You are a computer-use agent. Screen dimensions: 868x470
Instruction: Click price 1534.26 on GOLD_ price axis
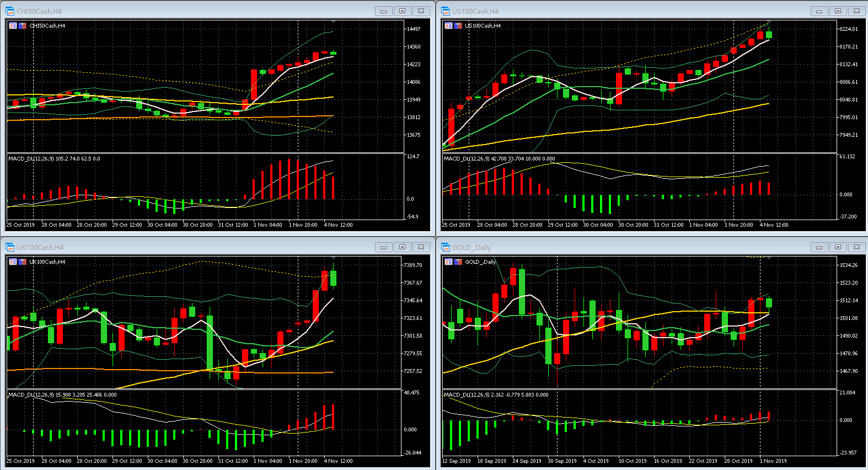(849, 265)
